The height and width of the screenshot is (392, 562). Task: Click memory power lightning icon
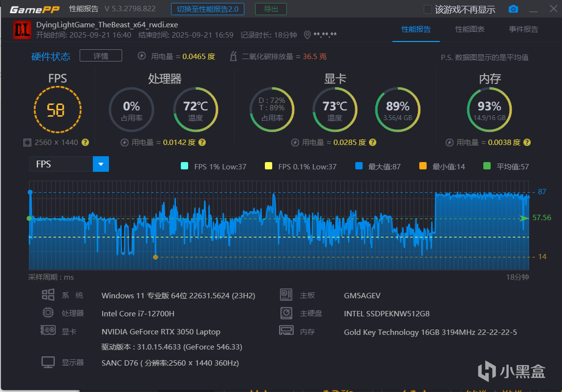coord(450,143)
